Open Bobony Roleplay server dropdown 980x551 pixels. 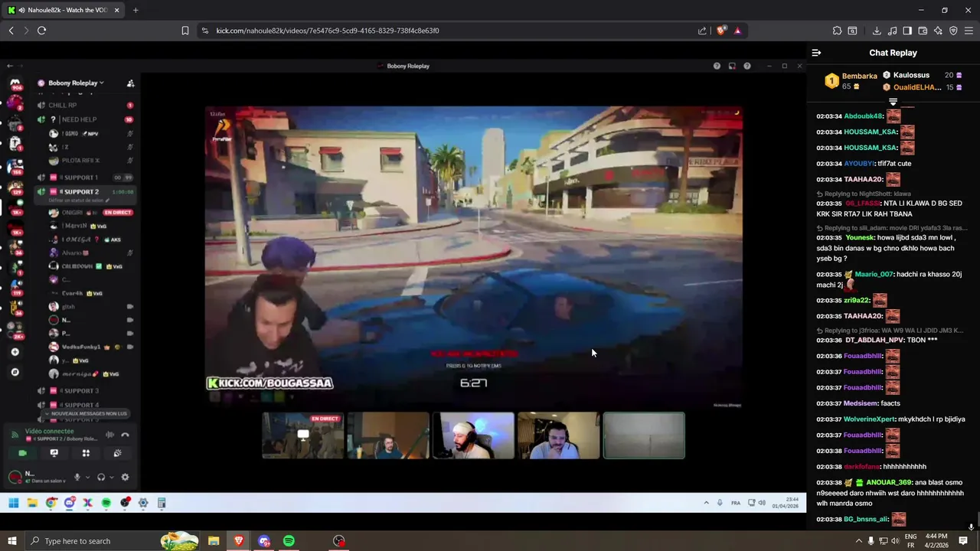(x=76, y=83)
